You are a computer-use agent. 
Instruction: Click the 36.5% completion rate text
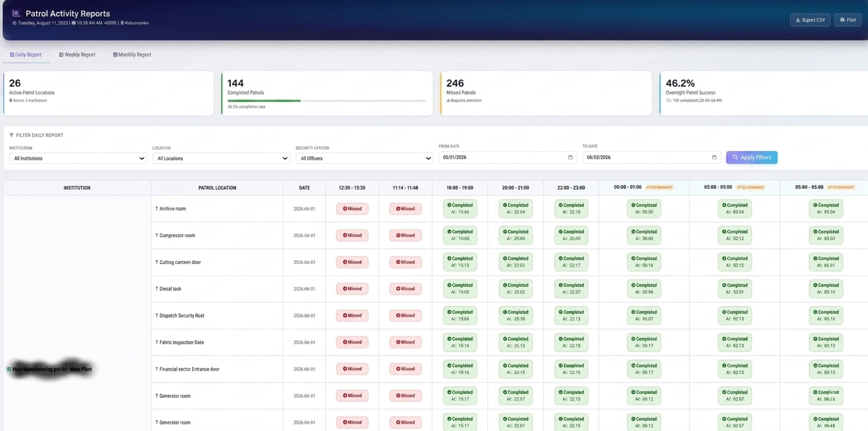tap(247, 107)
